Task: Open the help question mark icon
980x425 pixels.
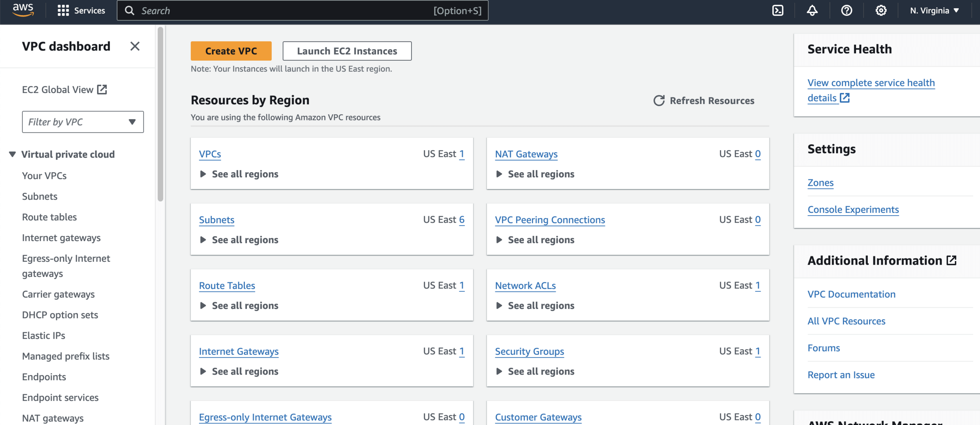Action: pyautogui.click(x=846, y=11)
